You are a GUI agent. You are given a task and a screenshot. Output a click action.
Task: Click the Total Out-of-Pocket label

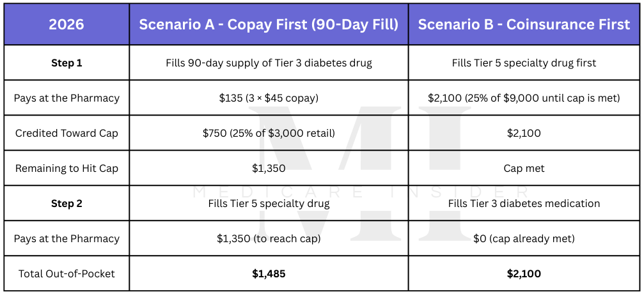pos(67,273)
